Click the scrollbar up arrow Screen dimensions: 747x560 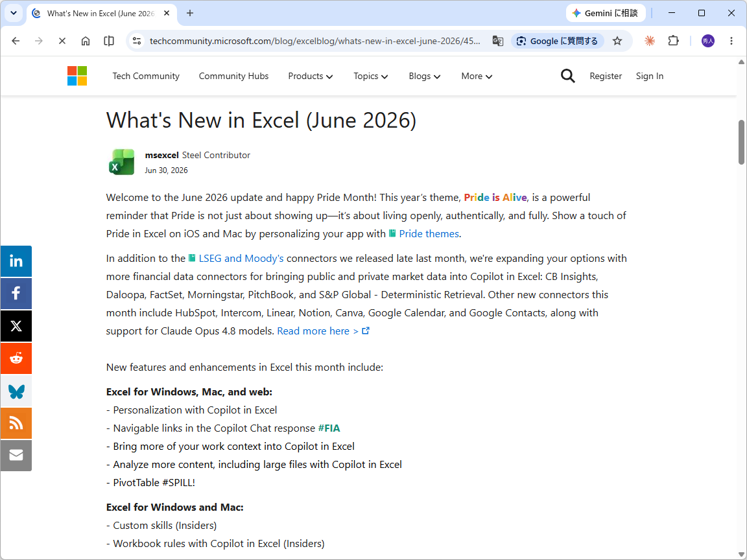741,62
